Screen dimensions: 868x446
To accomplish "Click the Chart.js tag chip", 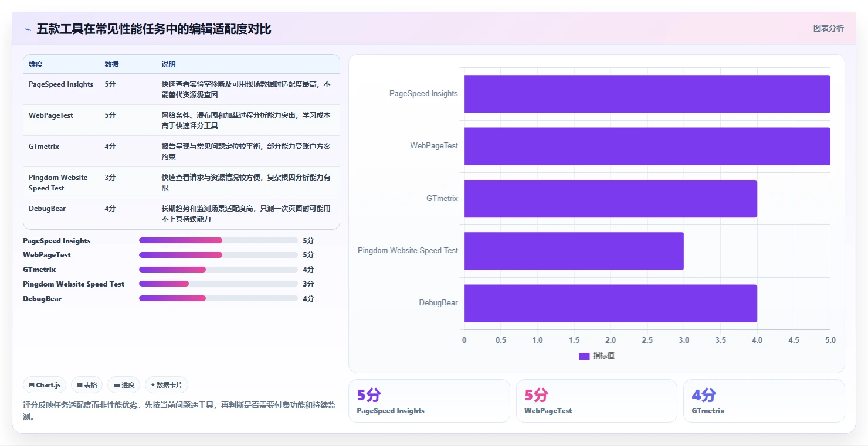I will point(45,385).
